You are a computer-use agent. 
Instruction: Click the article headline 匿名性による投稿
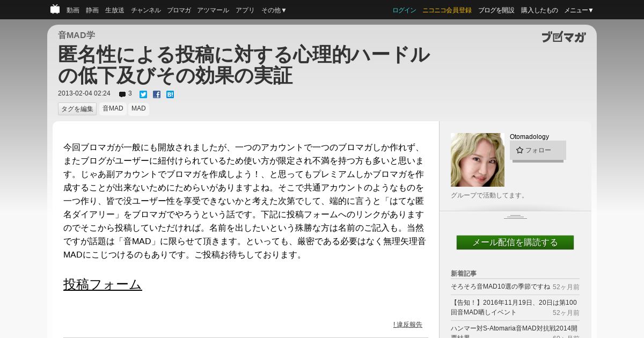coord(244,65)
